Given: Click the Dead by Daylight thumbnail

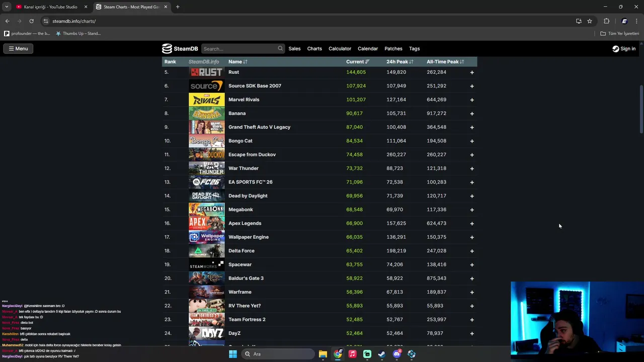Looking at the screenshot, I should tap(206, 196).
